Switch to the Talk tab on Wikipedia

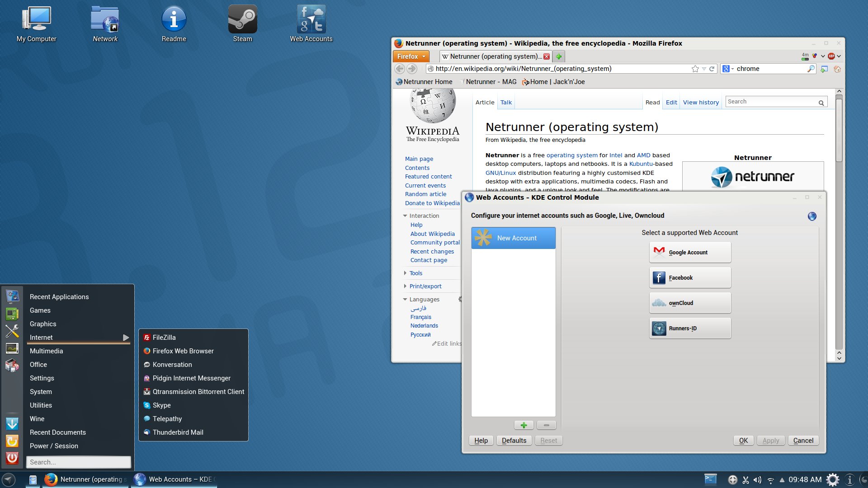pos(506,103)
